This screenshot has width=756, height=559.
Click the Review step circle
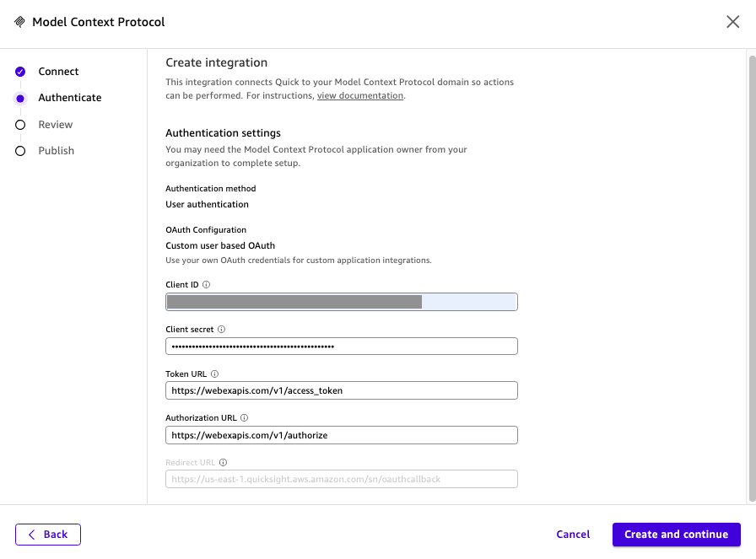pyautogui.click(x=20, y=125)
